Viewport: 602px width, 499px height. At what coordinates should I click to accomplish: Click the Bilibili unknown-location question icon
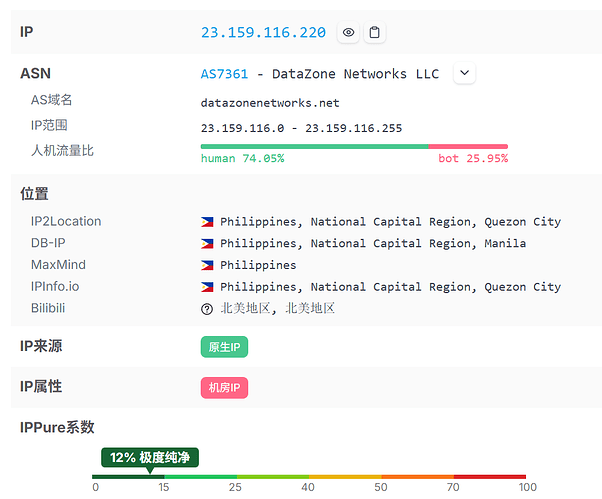(x=207, y=309)
